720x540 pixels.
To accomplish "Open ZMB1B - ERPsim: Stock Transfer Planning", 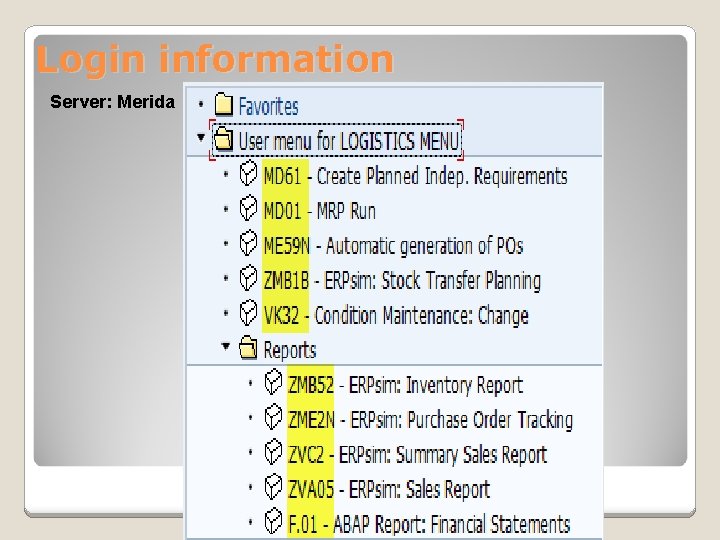I will click(x=402, y=281).
